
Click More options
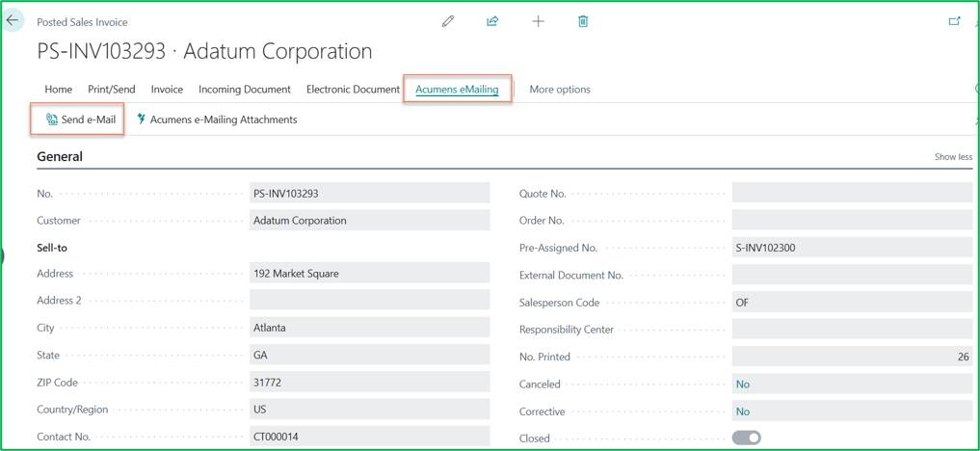coord(559,90)
